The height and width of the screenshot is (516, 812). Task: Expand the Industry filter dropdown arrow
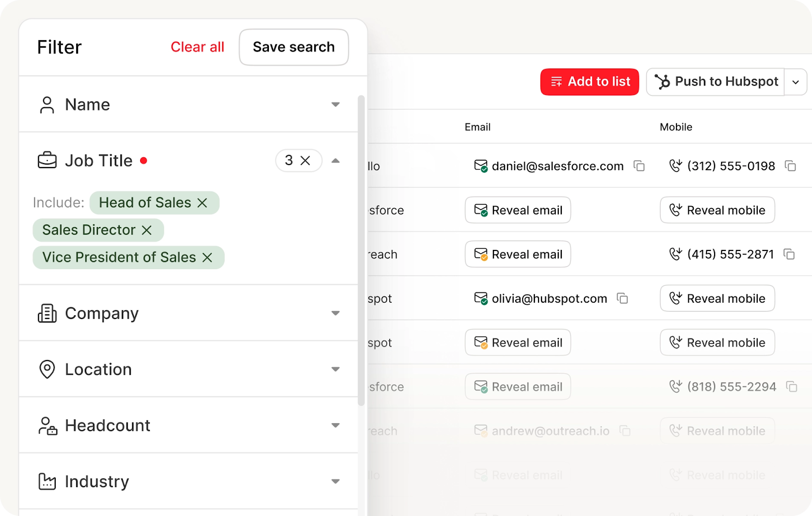[x=335, y=481]
